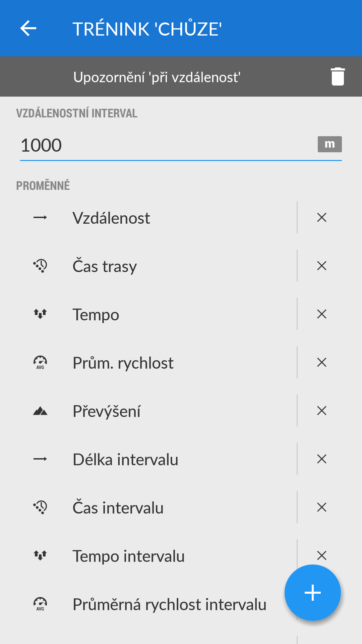Change the distance unit 'm' selector
This screenshot has height=644, width=362.
click(x=329, y=144)
